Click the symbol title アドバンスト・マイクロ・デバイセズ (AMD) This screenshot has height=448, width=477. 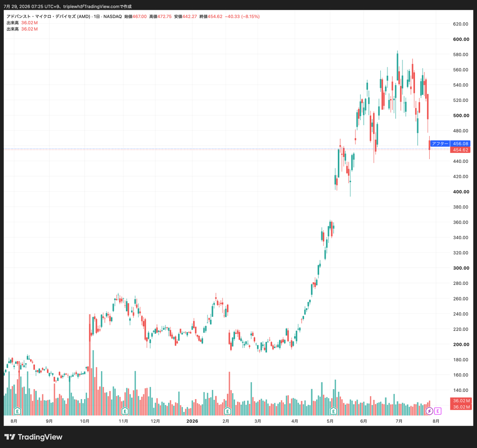click(x=48, y=16)
